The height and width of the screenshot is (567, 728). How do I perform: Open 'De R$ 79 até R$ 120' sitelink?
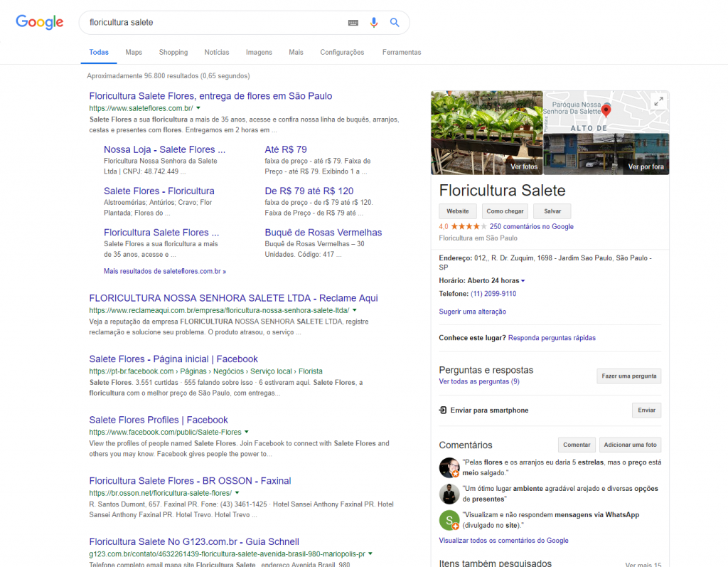pyautogui.click(x=309, y=191)
